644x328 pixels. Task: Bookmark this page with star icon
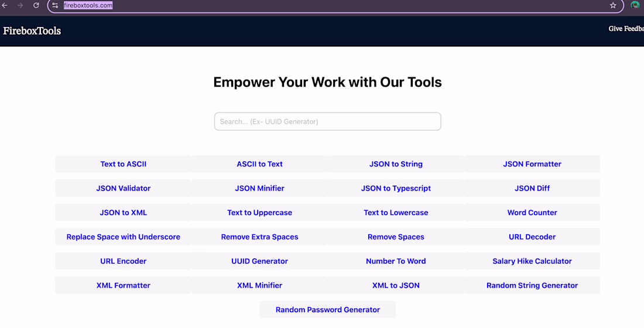point(613,5)
